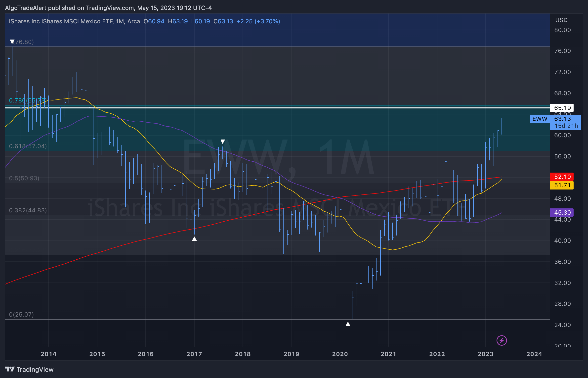Click the AlgoTradeAlert published header text

pyautogui.click(x=108, y=8)
